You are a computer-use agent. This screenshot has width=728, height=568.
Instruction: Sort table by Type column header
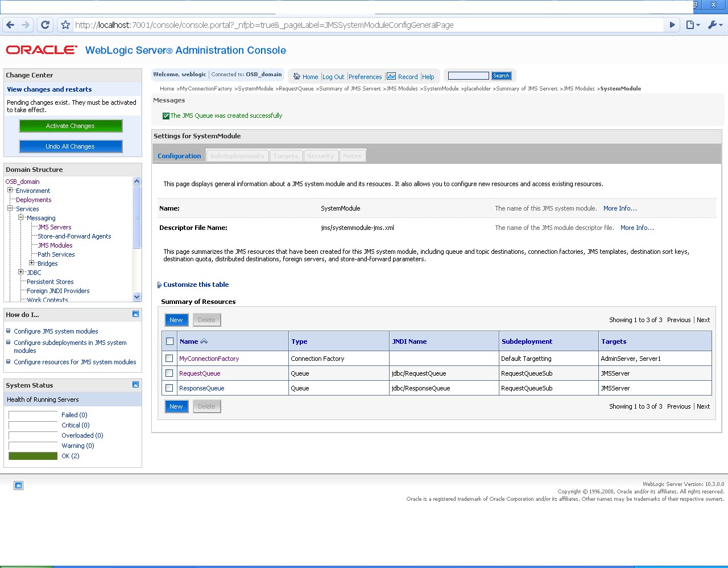point(299,341)
